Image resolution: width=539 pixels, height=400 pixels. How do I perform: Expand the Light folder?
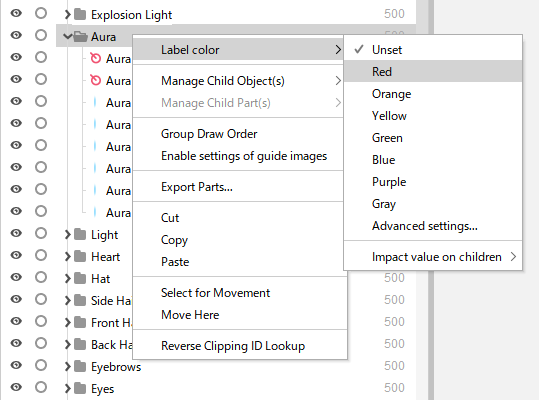pos(68,234)
